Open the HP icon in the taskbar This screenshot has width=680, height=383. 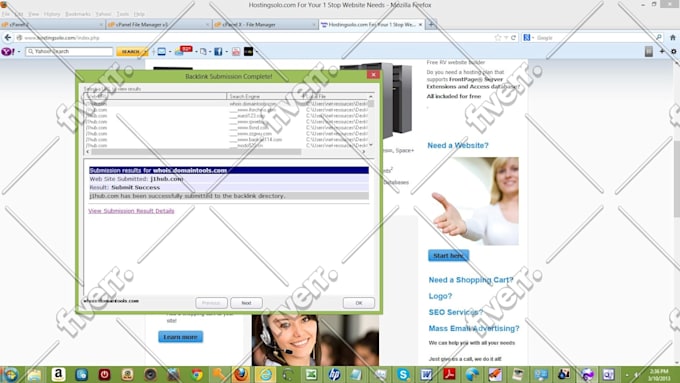coord(334,374)
